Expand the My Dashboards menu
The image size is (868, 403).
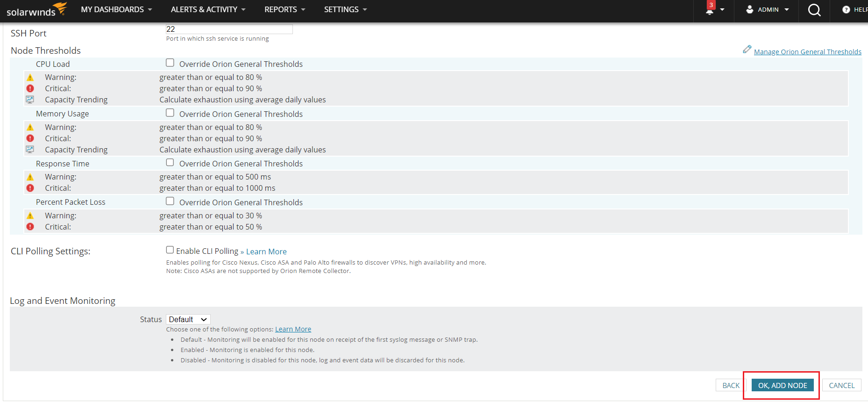(x=116, y=9)
